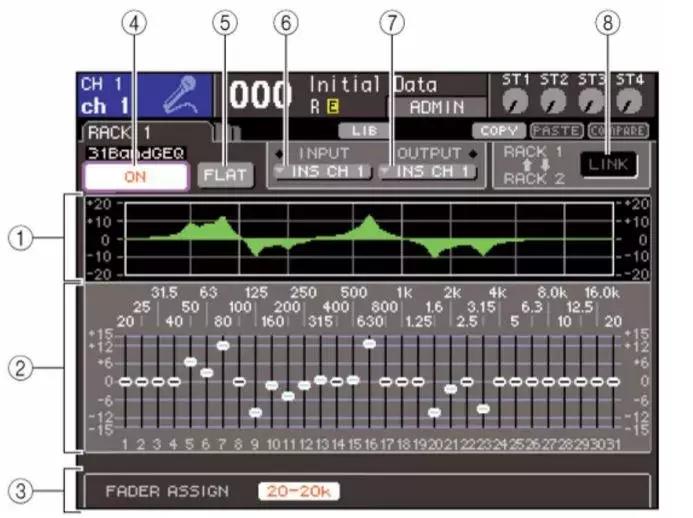The width and height of the screenshot is (693, 518).
Task: Click the 125 frequency label
Action: point(256,293)
